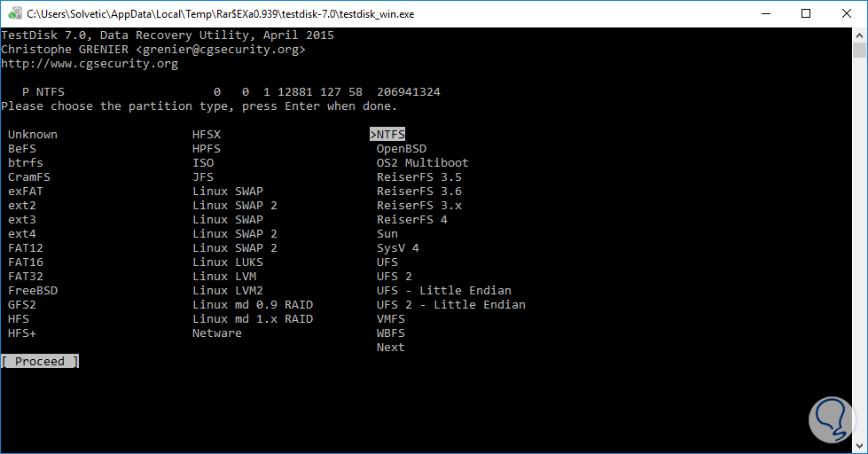Select ReiserFS 4 entry

[412, 220]
